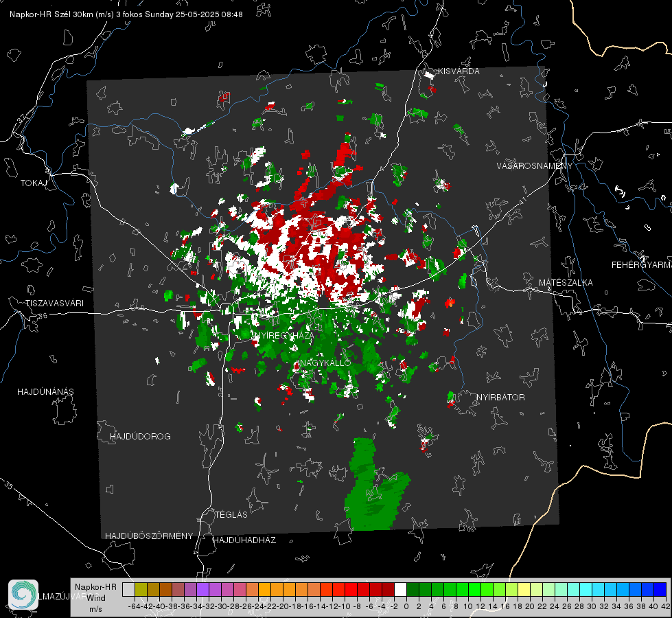The height and width of the screenshot is (618, 672).
Task: Click the road number 41 label
Action: click(x=522, y=201)
